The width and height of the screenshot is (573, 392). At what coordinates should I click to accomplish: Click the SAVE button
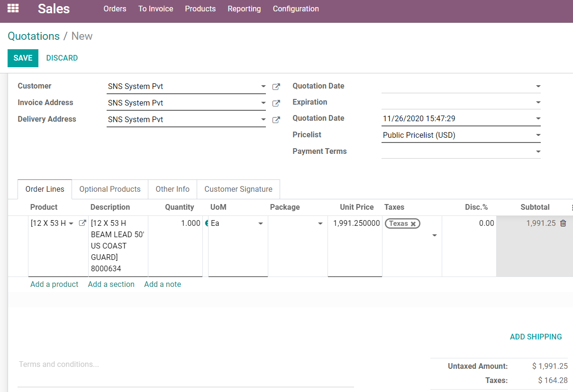coord(23,58)
